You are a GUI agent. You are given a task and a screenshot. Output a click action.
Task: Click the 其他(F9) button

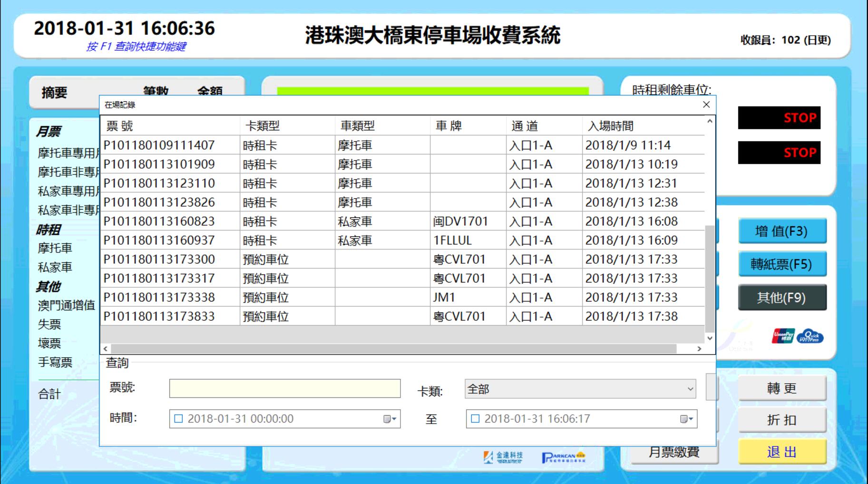point(782,297)
